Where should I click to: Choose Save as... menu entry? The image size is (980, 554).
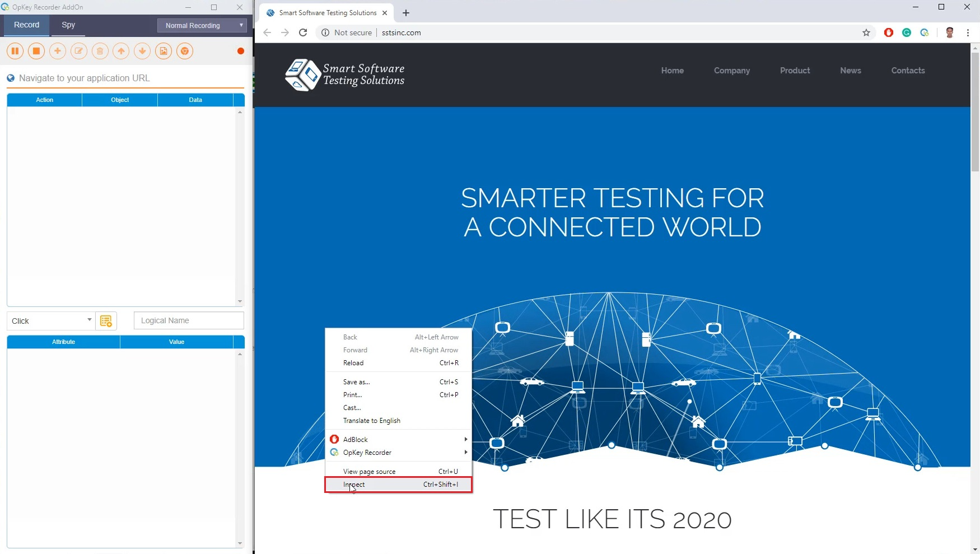399,382
